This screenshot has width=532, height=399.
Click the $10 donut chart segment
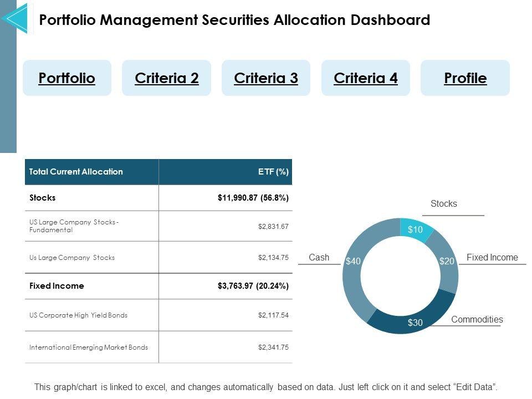(x=415, y=229)
